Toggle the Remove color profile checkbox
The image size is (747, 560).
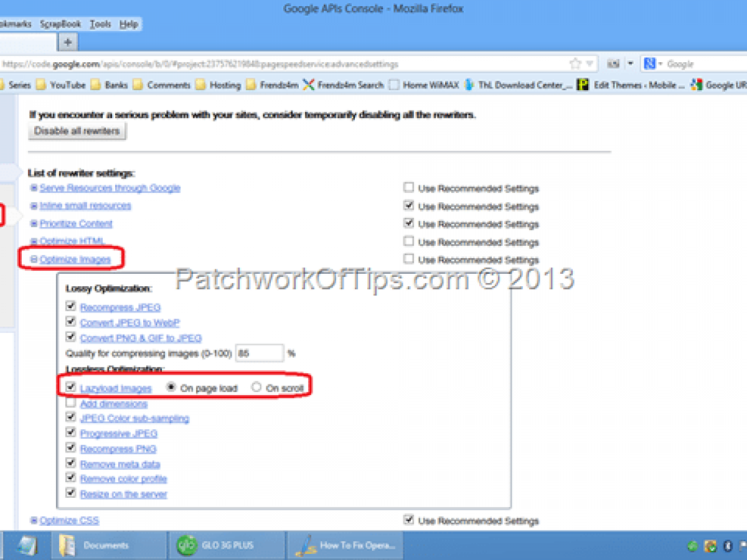(x=70, y=478)
